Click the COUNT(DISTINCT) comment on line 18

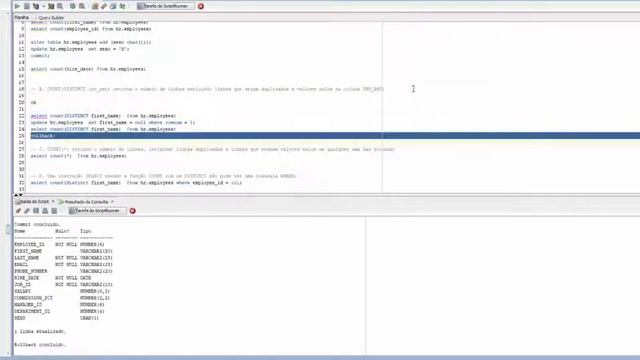tap(207, 89)
